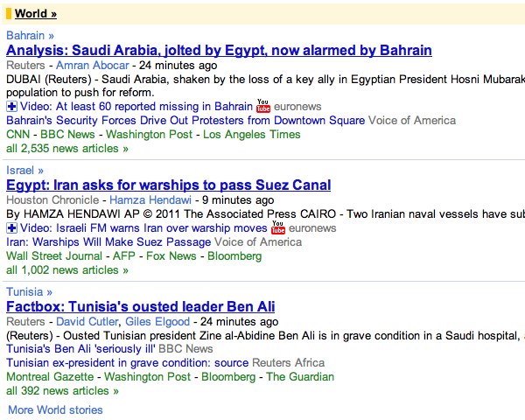This screenshot has width=525, height=420.
Task: Open the World section heading
Action: (36, 13)
